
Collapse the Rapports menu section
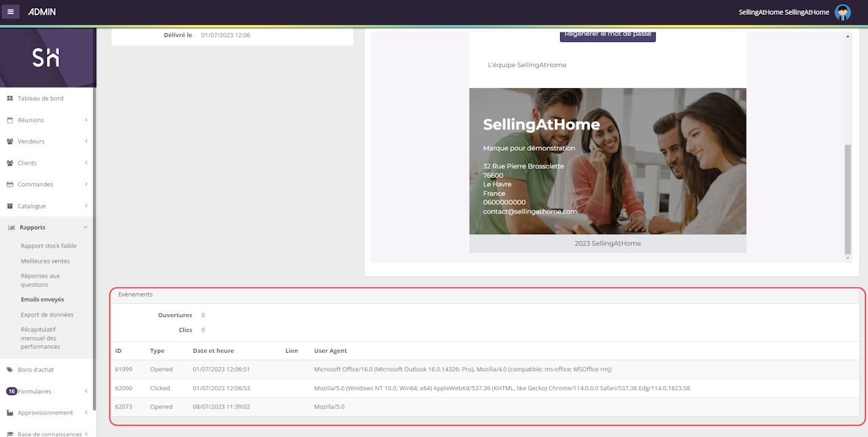pyautogui.click(x=85, y=227)
